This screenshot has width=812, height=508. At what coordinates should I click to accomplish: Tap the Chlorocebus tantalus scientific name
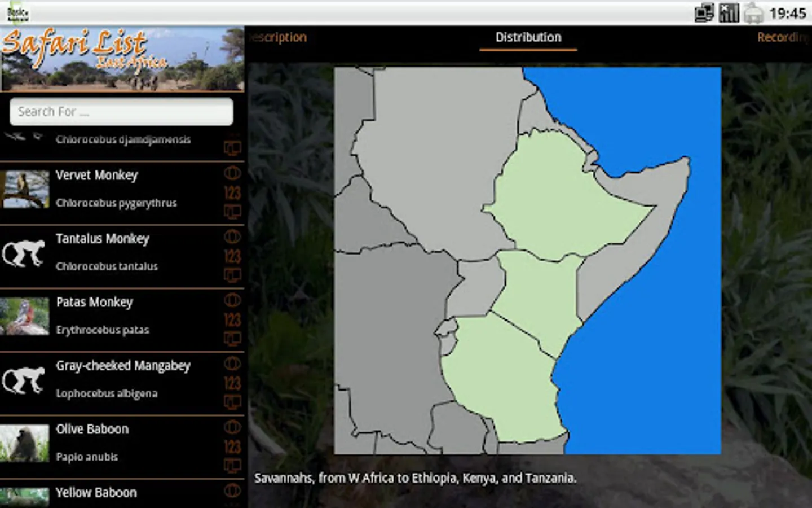tap(107, 266)
